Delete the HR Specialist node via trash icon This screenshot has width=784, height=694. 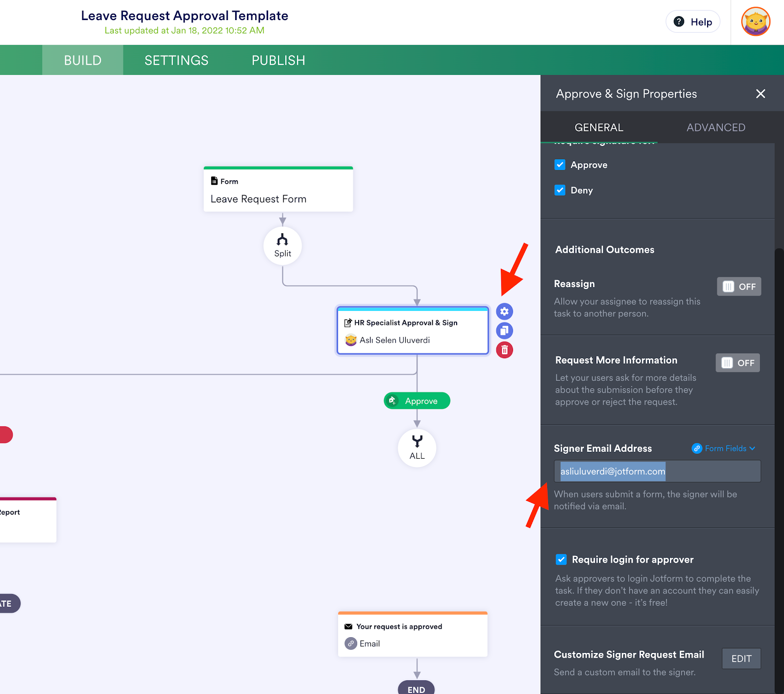point(504,350)
